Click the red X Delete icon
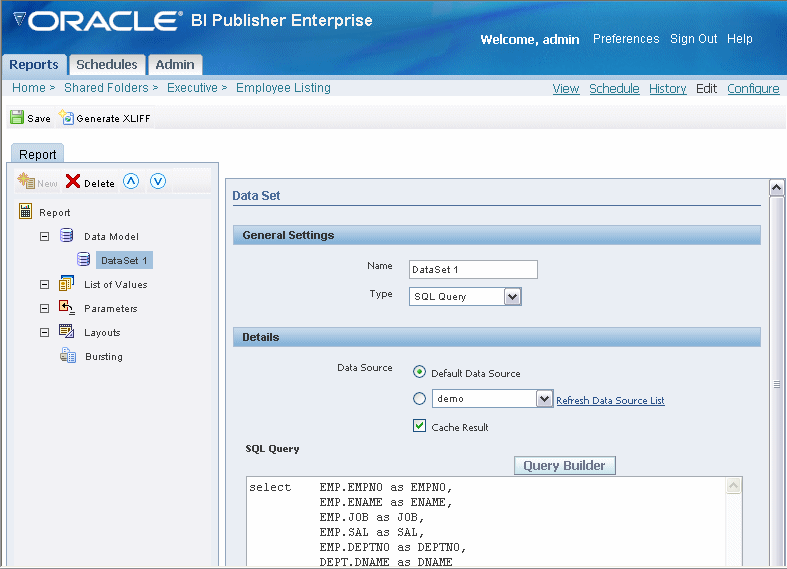This screenshot has width=787, height=569. (73, 181)
